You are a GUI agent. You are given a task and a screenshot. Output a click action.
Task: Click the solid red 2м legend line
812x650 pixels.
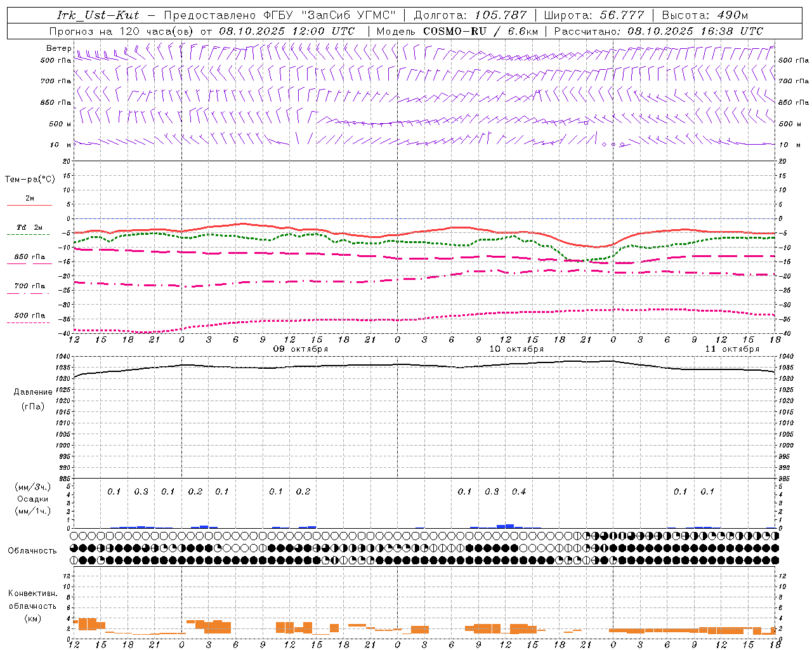click(29, 205)
